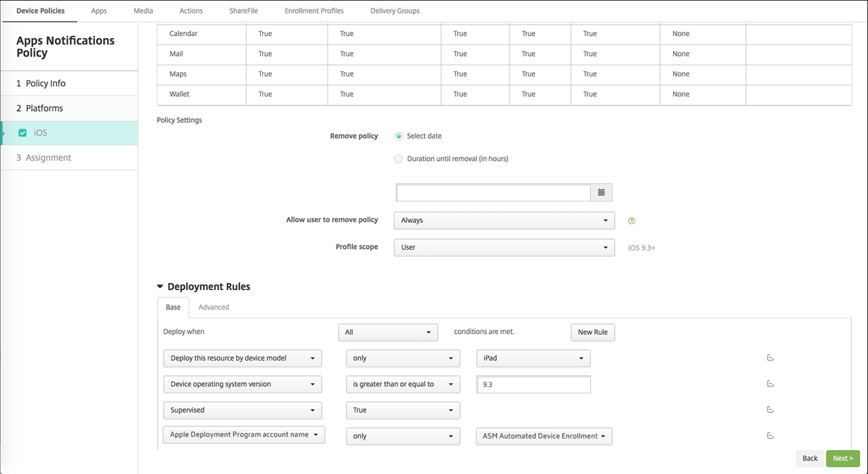Switch to the Media tab
The image size is (868, 474).
143,11
